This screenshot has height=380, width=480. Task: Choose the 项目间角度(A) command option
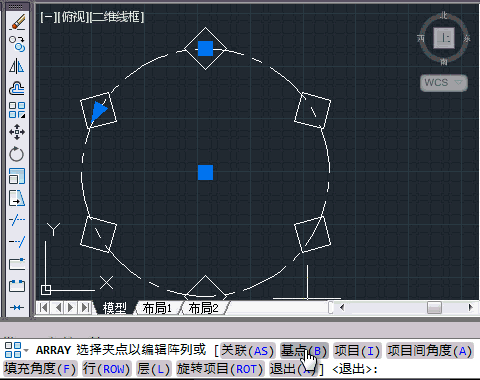pyautogui.click(x=430, y=351)
